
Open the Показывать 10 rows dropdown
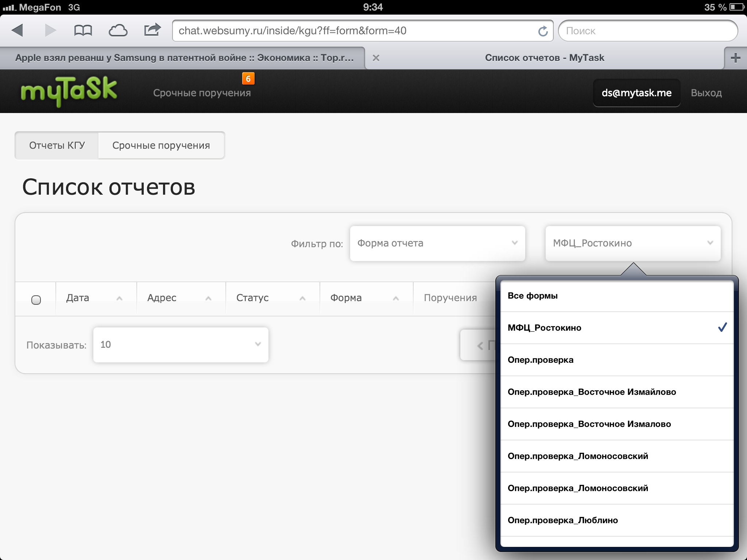pyautogui.click(x=181, y=345)
